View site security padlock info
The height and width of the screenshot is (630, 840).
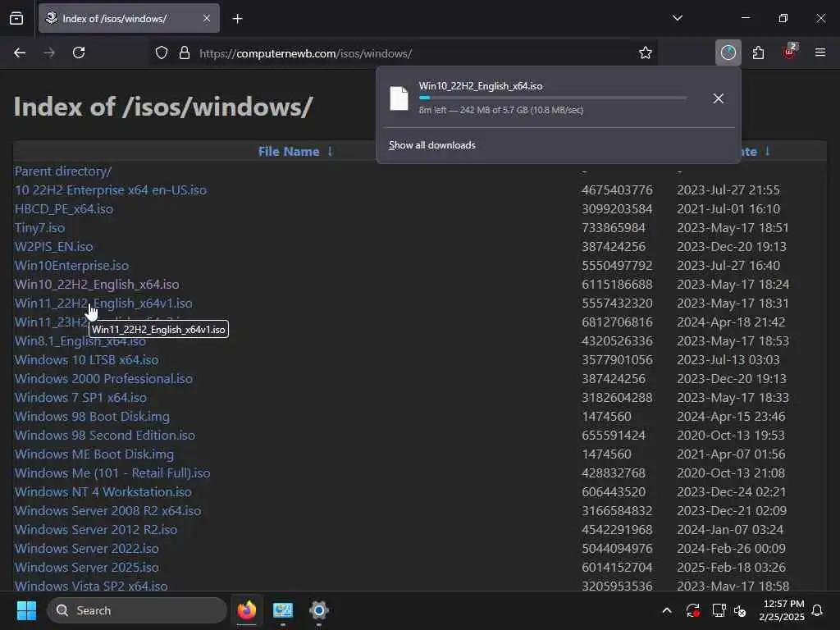(x=185, y=53)
